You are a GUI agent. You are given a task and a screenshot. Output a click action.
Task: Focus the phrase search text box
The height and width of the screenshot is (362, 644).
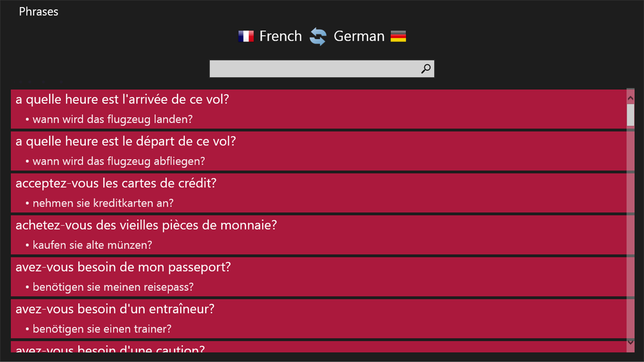(x=313, y=69)
